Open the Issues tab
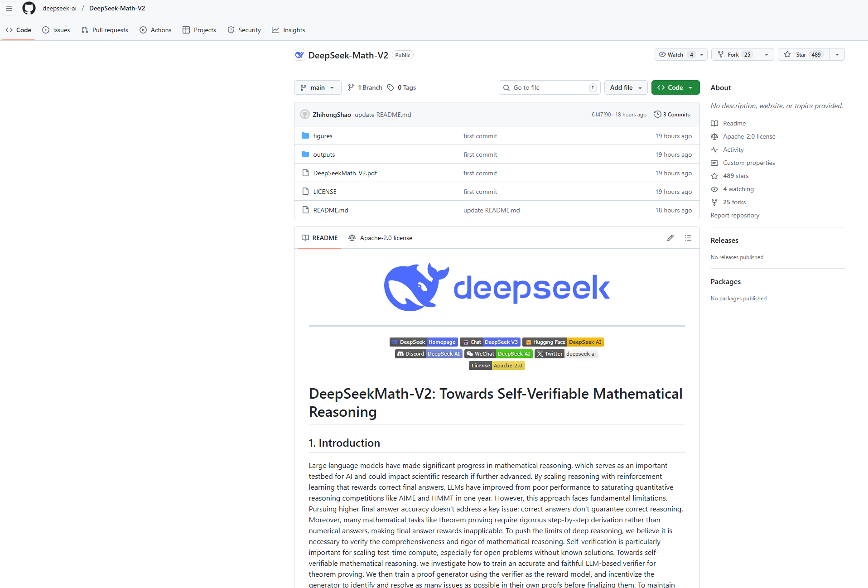The height and width of the screenshot is (588, 868). click(56, 30)
